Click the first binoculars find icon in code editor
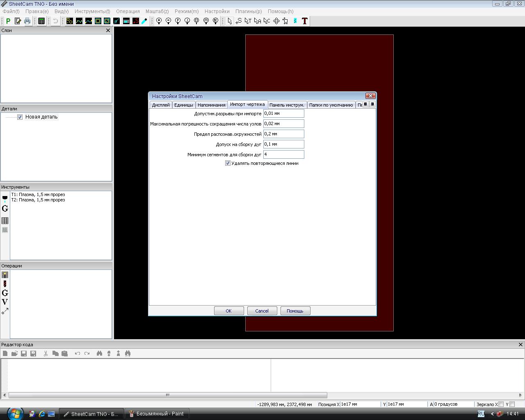This screenshot has height=420, width=525. 99,353
